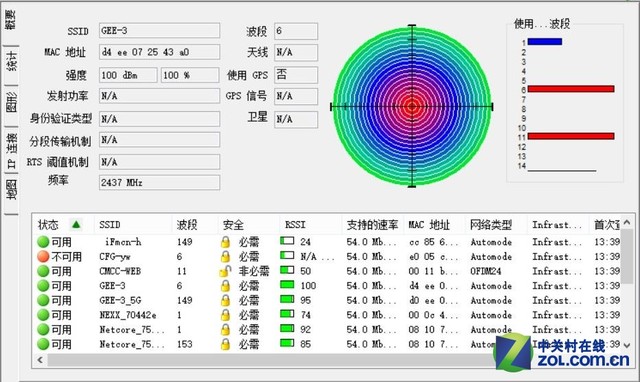The height and width of the screenshot is (382, 640).
Task: Click the red channel 11 usage bar
Action: (571, 136)
